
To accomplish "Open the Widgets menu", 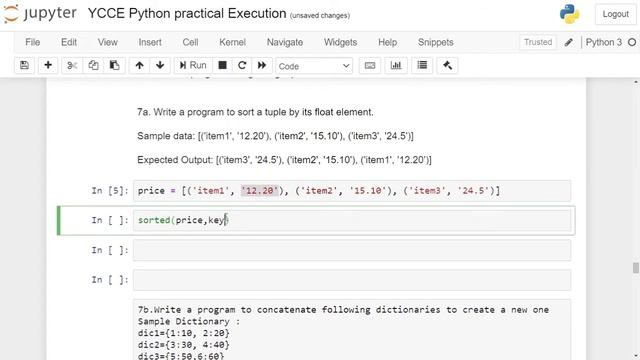I will tap(340, 42).
